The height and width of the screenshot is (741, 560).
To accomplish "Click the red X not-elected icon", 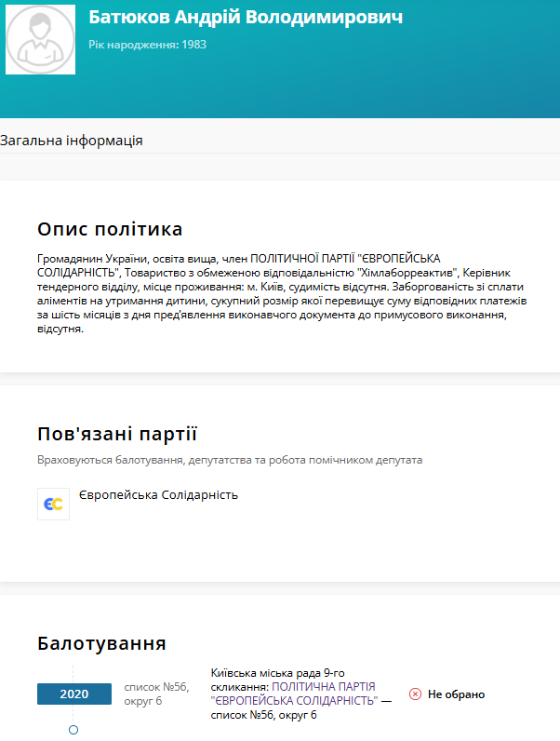I will (415, 694).
